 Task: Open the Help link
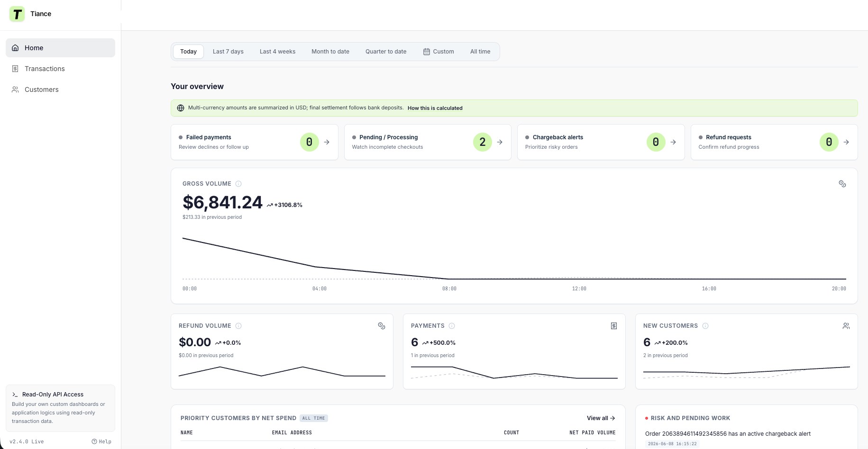point(101,441)
